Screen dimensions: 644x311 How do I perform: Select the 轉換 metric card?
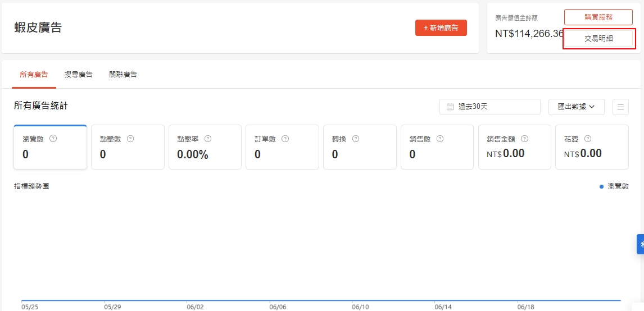pos(360,147)
